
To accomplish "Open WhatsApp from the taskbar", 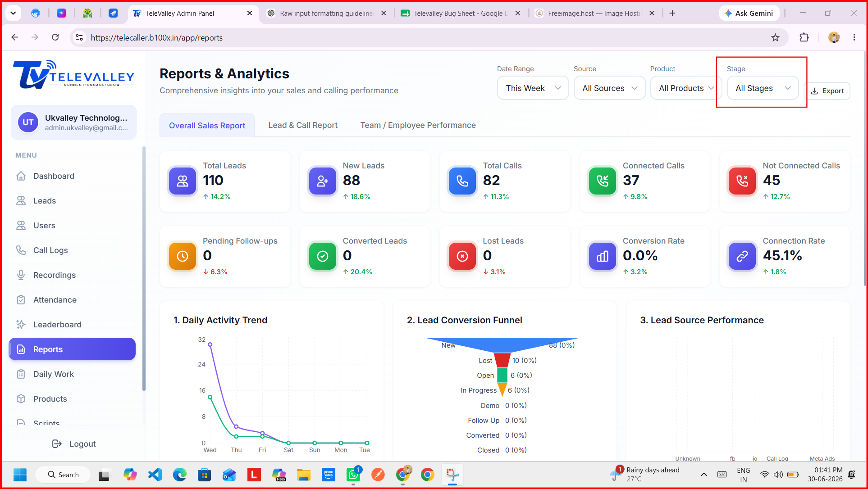I will tap(353, 475).
